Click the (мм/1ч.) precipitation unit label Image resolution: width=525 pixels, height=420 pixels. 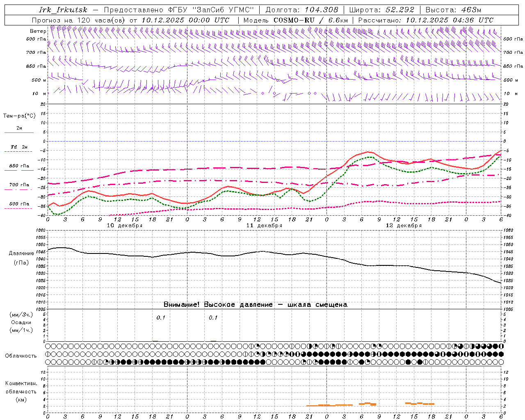(x=21, y=330)
